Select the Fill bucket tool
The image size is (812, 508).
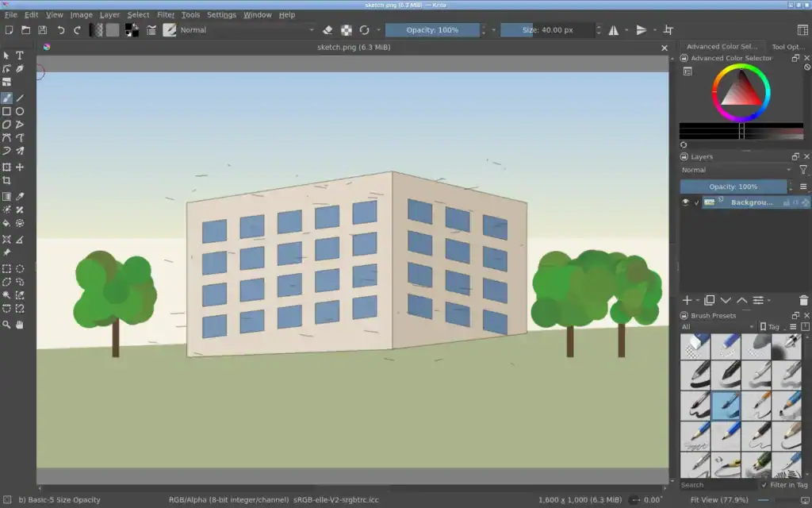[x=6, y=223]
